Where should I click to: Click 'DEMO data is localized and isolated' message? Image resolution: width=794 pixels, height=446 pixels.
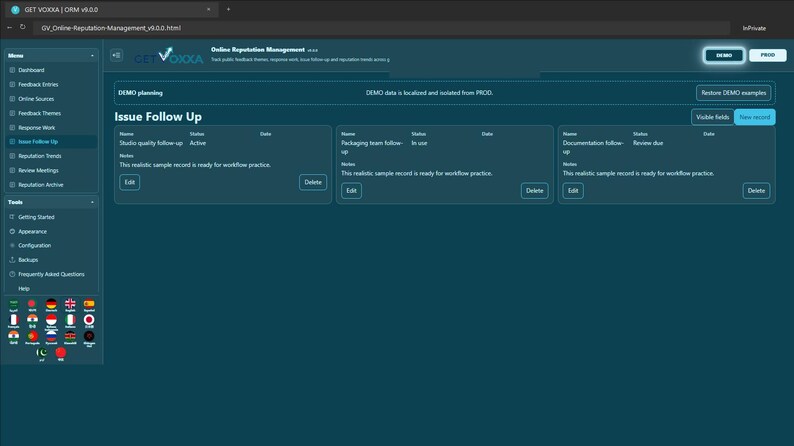tap(429, 93)
